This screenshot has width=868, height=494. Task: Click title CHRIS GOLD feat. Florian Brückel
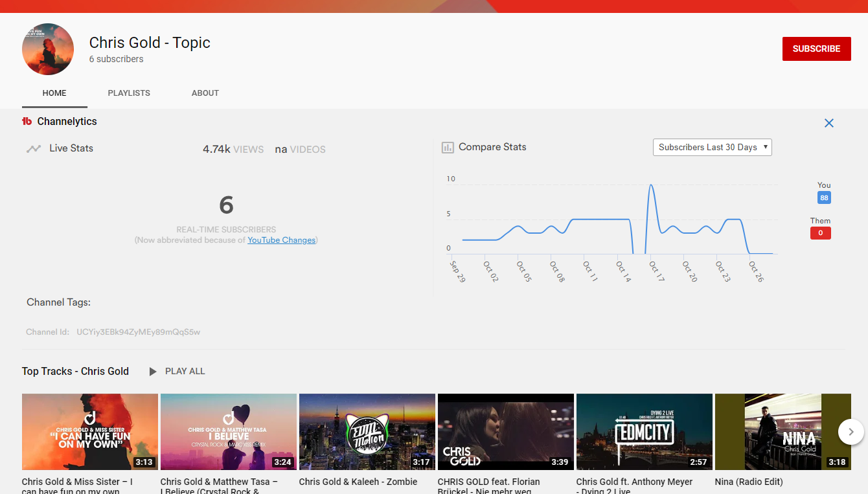pos(489,486)
